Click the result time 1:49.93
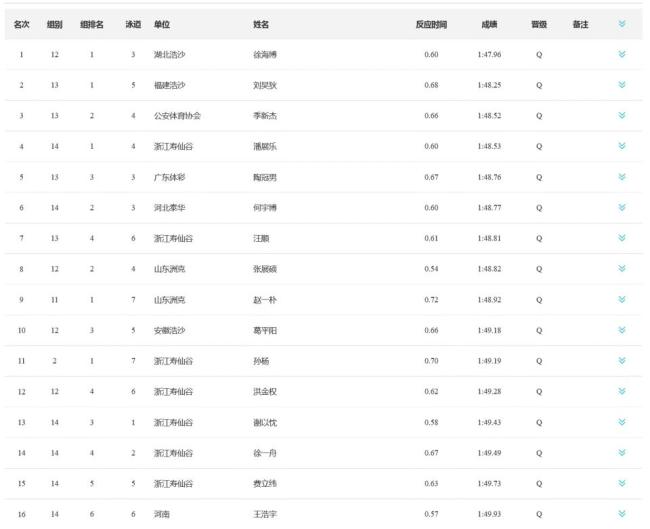Screen dimensions: 650x529 [x=489, y=514]
